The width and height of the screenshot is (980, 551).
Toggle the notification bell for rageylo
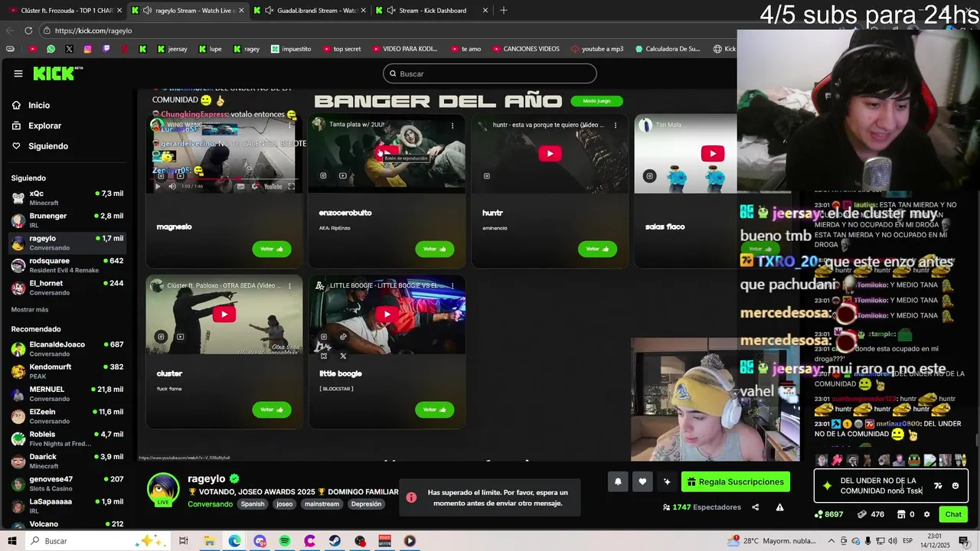coord(618,482)
